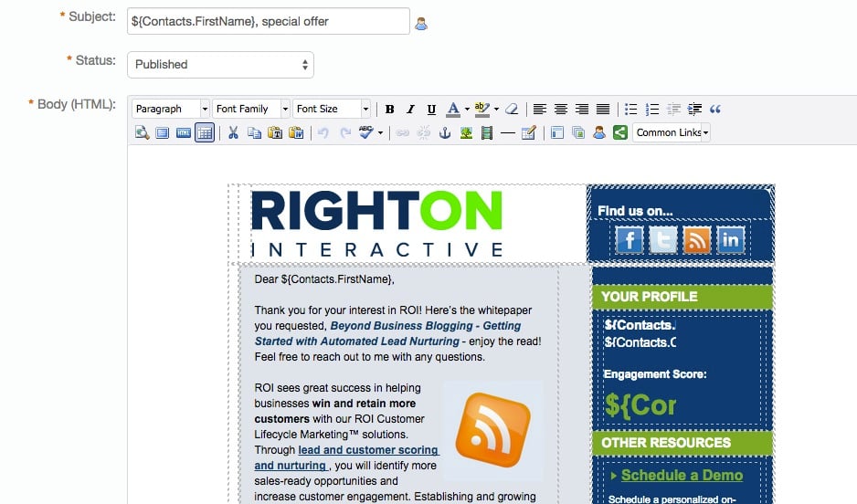857x504 pixels.
Task: Insert an anchor with the anchor icon
Action: click(x=446, y=133)
